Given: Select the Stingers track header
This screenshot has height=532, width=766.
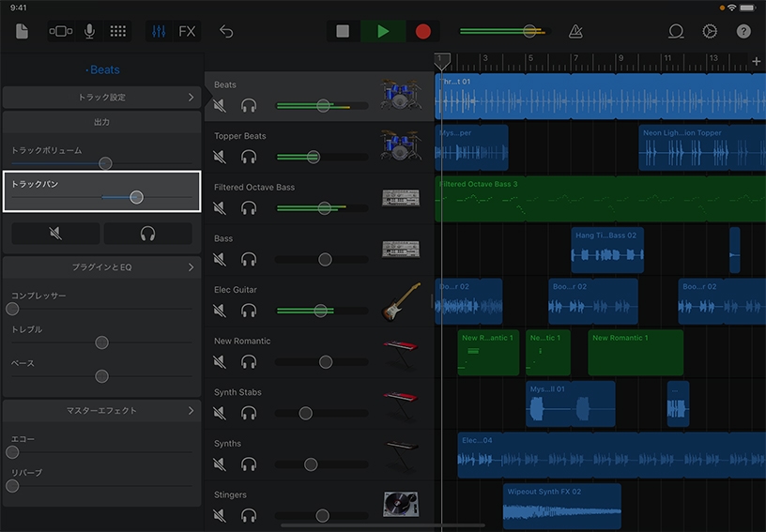Looking at the screenshot, I should click(x=230, y=494).
